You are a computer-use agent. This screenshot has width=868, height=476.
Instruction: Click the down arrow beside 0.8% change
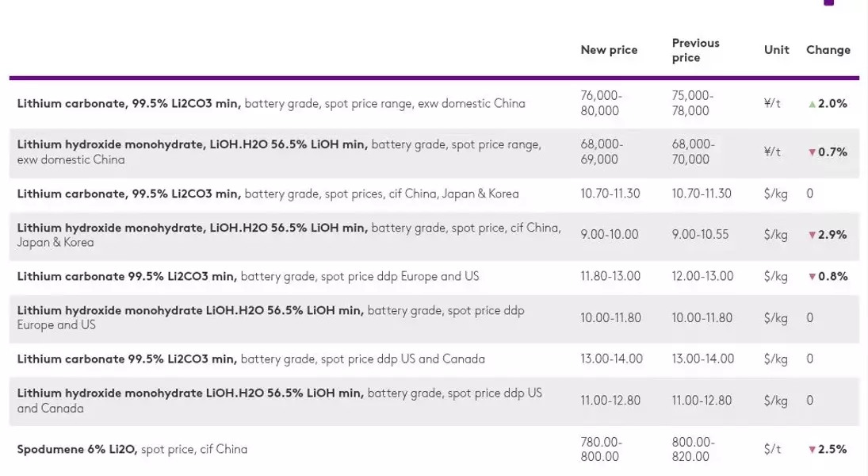click(812, 277)
